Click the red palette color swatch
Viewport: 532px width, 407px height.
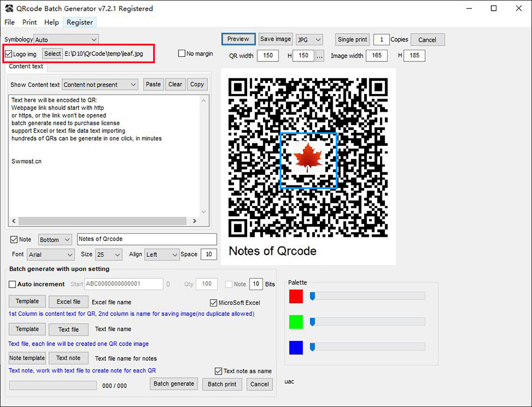296,297
